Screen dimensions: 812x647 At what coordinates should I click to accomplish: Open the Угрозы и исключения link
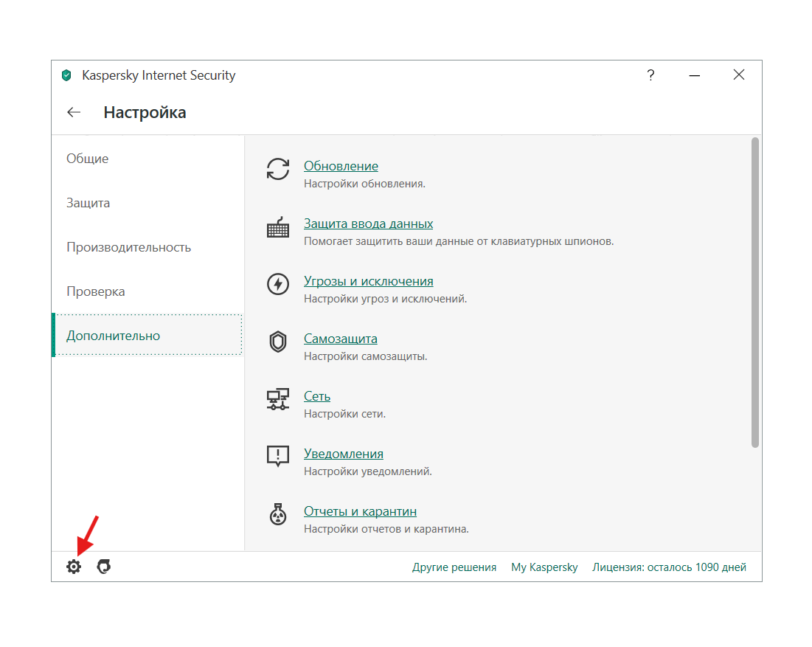(x=368, y=281)
